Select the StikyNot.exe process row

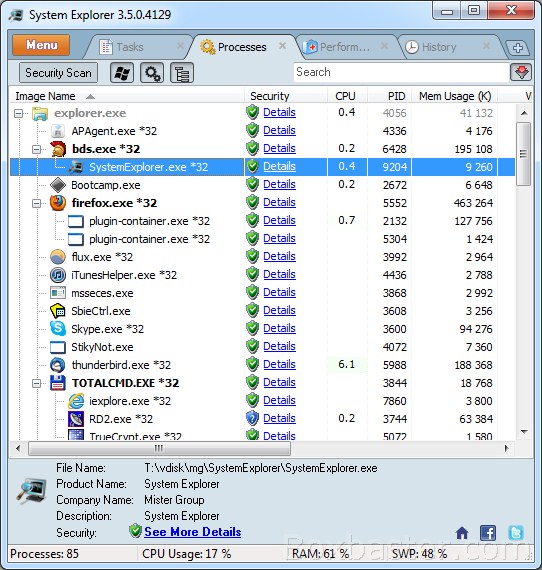click(262, 347)
